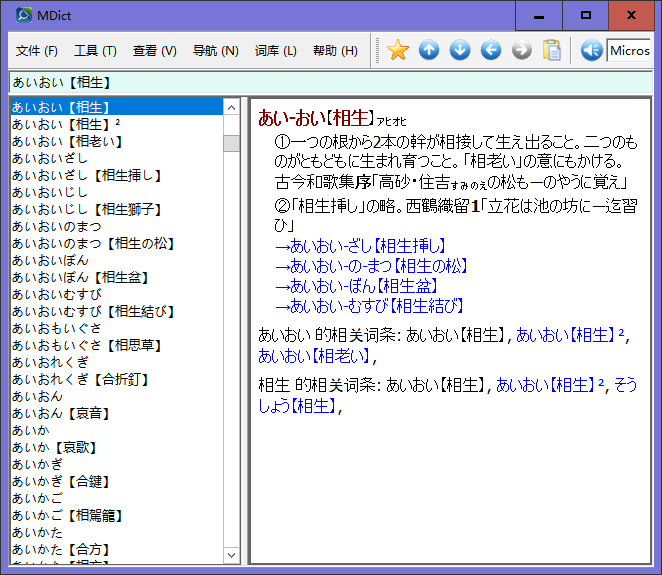The width and height of the screenshot is (662, 575).
Task: Click the MDict app icon in title bar
Action: [19, 16]
